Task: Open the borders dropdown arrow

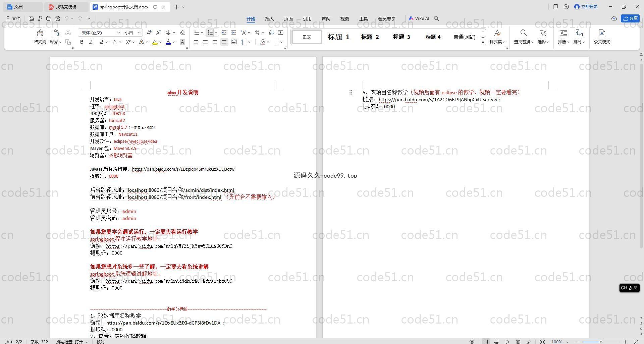Action: pyautogui.click(x=281, y=42)
